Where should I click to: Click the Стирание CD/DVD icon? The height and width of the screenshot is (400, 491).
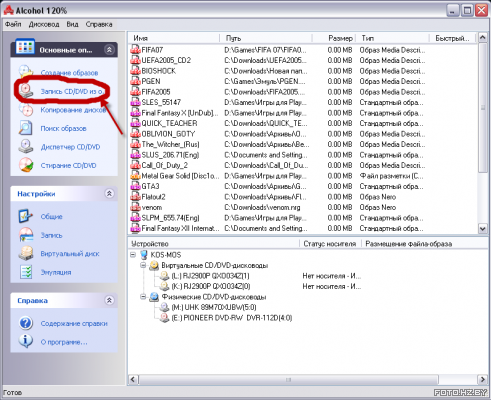coord(26,165)
